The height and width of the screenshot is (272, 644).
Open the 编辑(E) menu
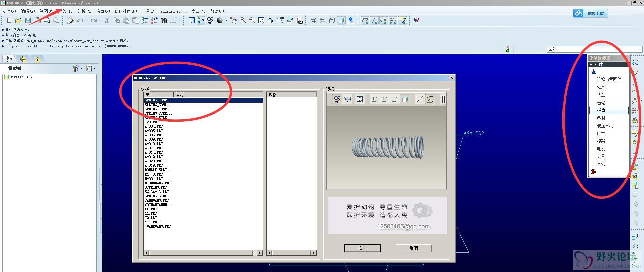point(28,11)
